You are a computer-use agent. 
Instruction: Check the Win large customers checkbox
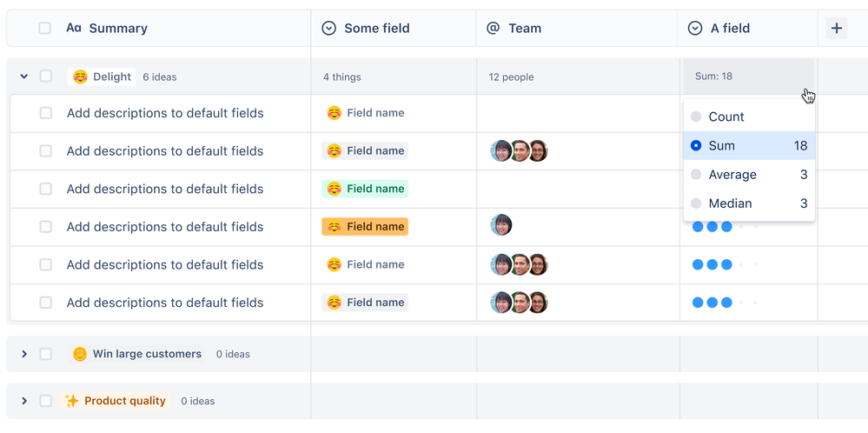(x=46, y=354)
